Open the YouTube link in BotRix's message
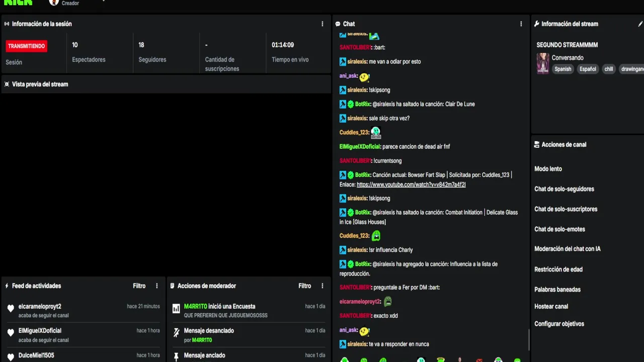 [x=411, y=185]
